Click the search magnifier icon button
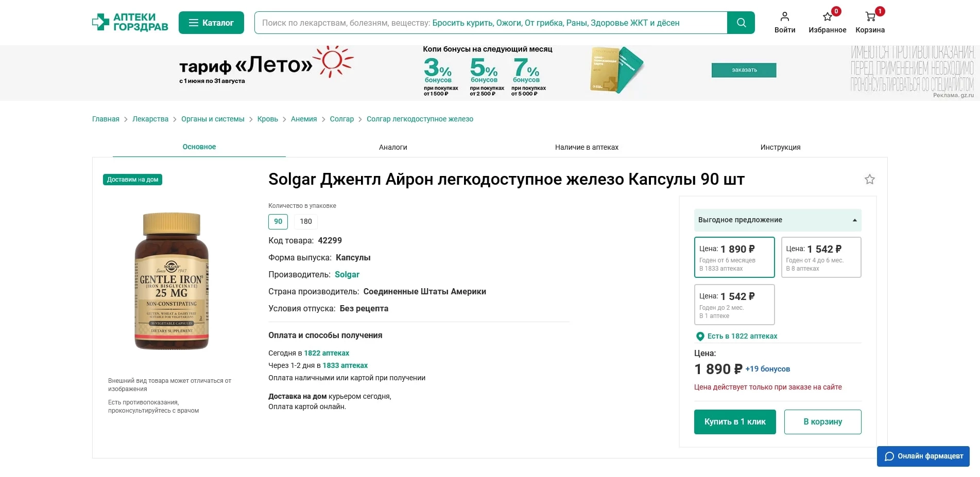 pyautogui.click(x=741, y=23)
